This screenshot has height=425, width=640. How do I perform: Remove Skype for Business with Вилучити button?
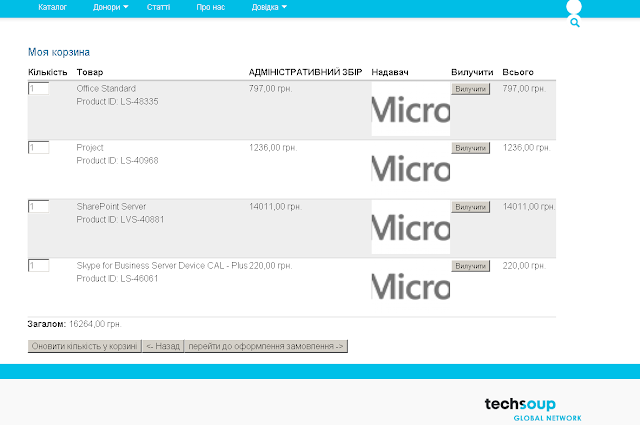471,266
